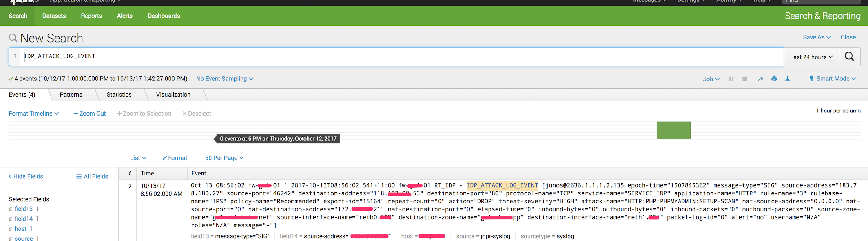Open Alerts in the navigation bar
Image resolution: width=868 pixels, height=241 pixels.
pyautogui.click(x=125, y=16)
